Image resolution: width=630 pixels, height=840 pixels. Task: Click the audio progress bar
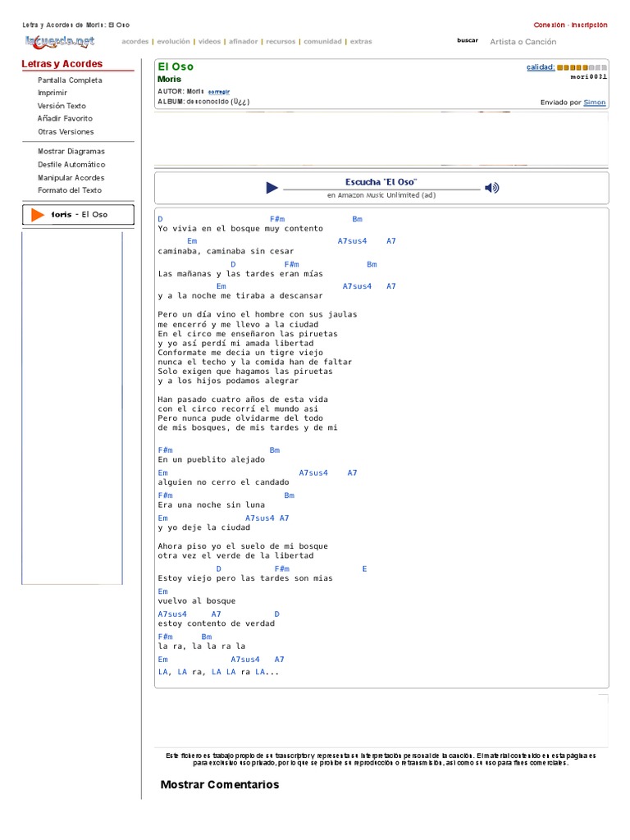point(381,189)
